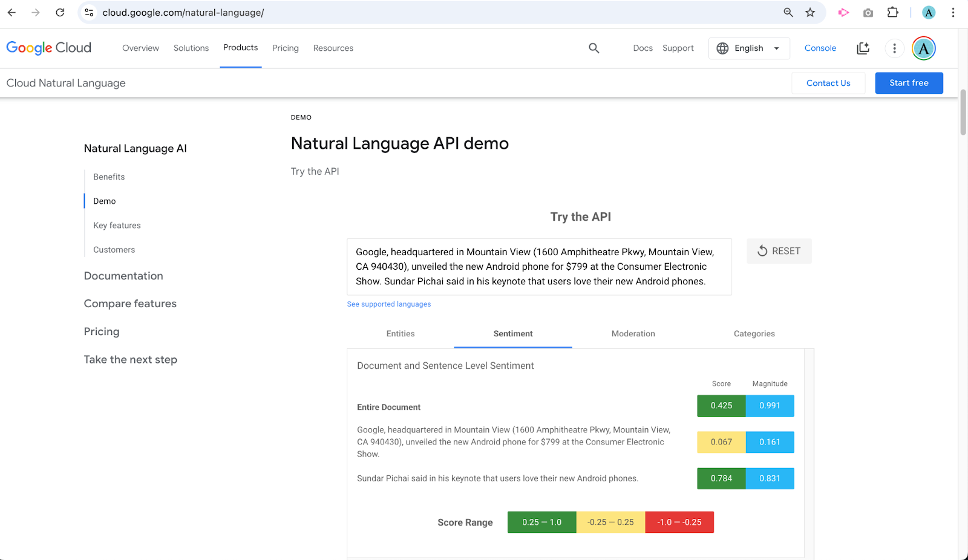Open the Console link
Screen dimensions: 968x560
pos(820,48)
